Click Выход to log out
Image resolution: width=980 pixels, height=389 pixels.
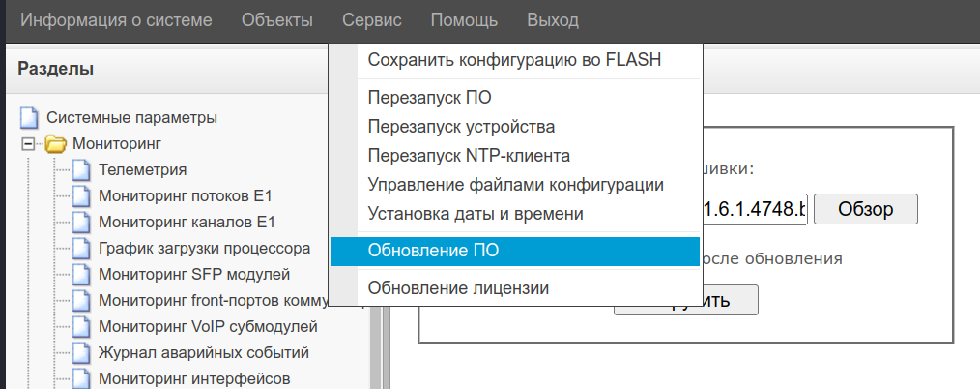coord(553,20)
